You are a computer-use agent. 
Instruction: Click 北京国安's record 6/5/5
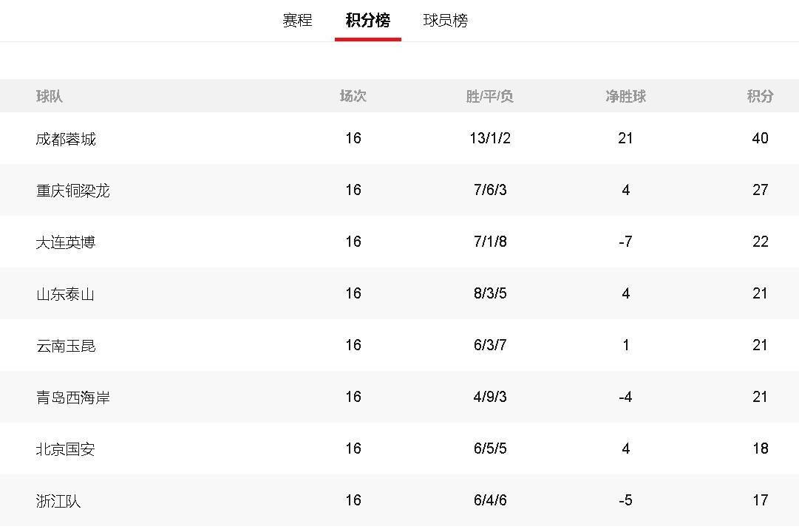(x=490, y=449)
